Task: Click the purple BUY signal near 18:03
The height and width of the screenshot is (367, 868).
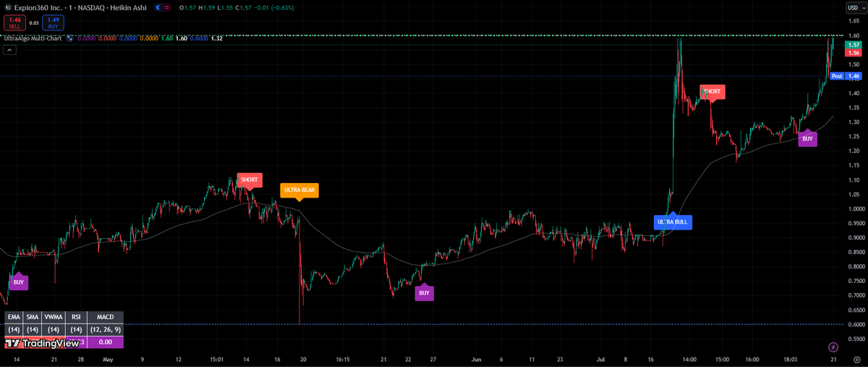Action: point(807,138)
